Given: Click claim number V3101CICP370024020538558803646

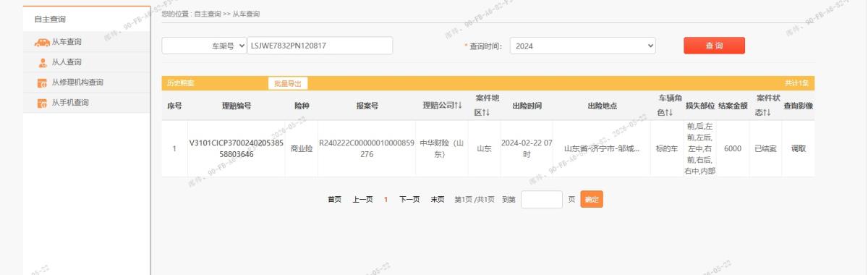Looking at the screenshot, I should [237, 148].
